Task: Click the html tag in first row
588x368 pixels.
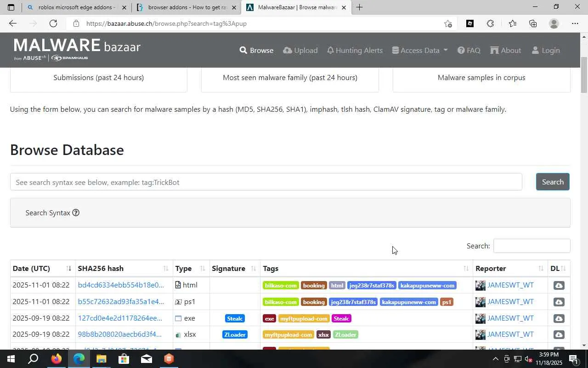Action: pos(337,285)
